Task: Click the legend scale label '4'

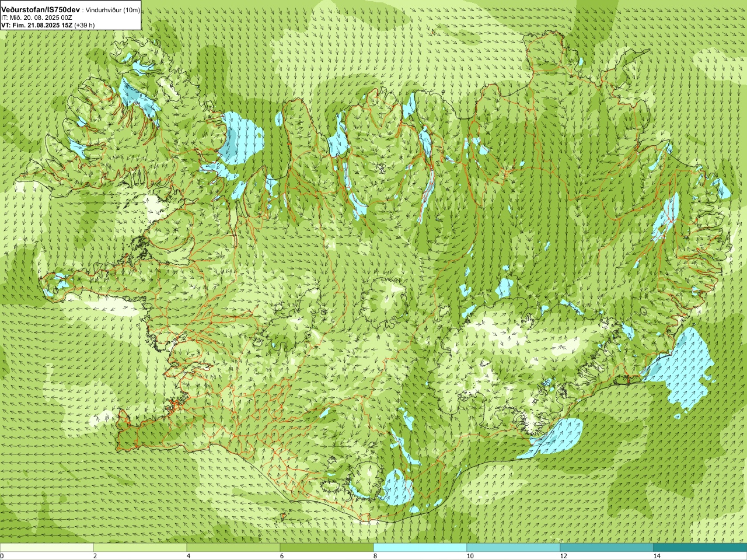Action: tap(189, 556)
